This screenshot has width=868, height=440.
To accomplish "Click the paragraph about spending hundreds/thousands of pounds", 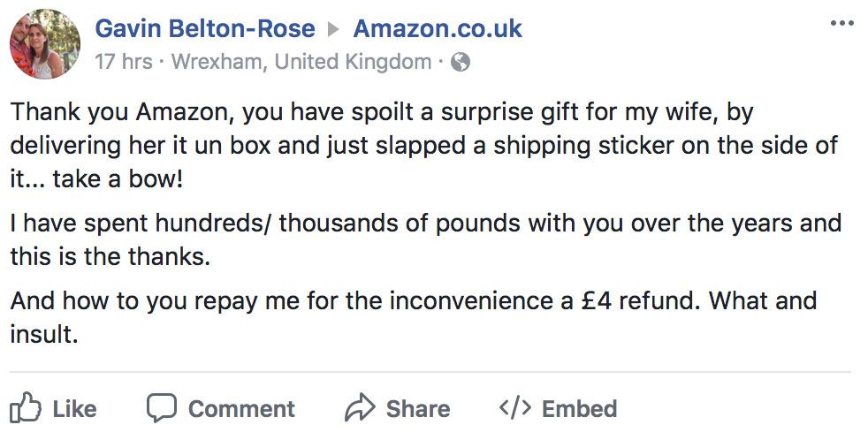I will point(424,239).
